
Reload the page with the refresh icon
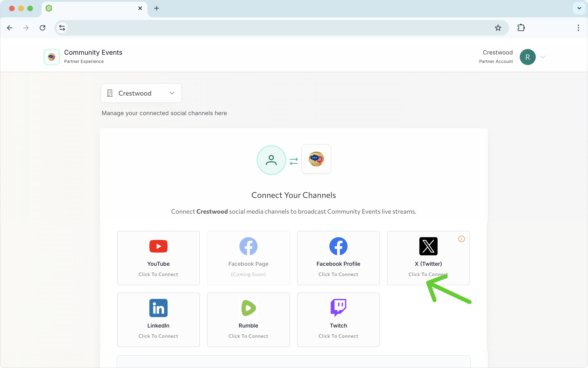click(x=42, y=28)
